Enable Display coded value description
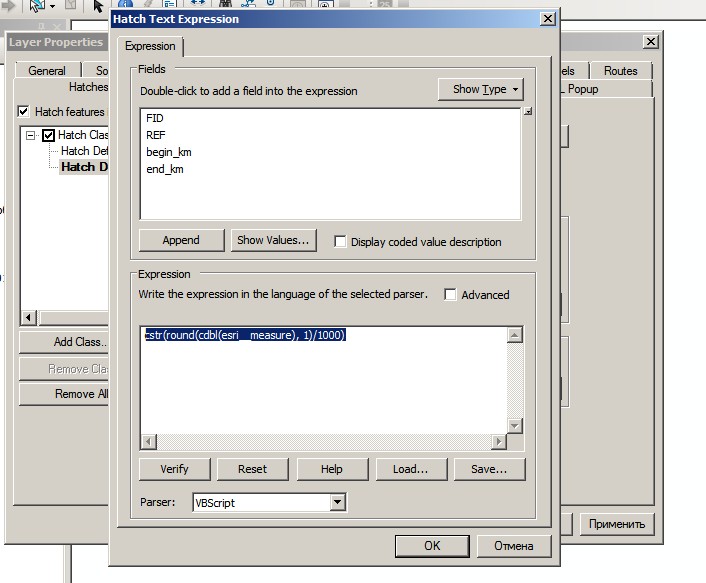 340,242
